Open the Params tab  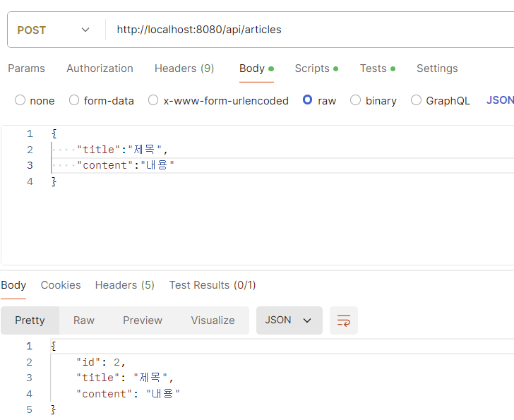click(x=26, y=68)
